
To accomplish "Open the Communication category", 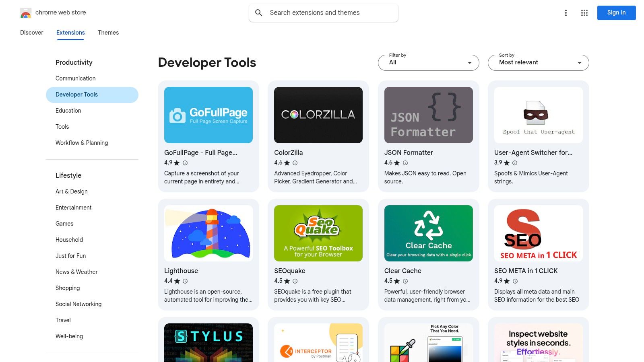I will tap(75, 78).
